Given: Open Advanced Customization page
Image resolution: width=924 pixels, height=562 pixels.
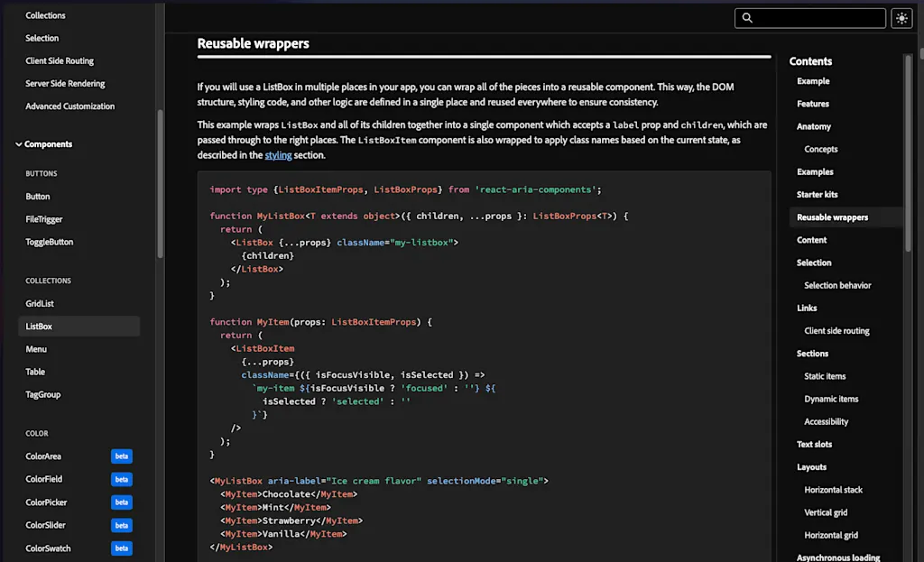Looking at the screenshot, I should point(69,106).
